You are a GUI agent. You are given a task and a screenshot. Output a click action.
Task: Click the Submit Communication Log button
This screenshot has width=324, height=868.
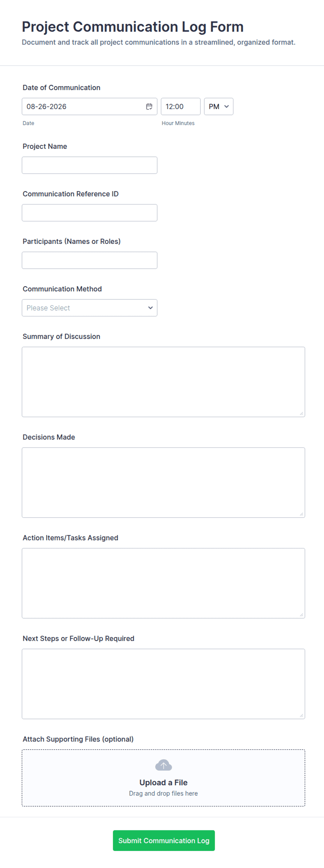164,840
